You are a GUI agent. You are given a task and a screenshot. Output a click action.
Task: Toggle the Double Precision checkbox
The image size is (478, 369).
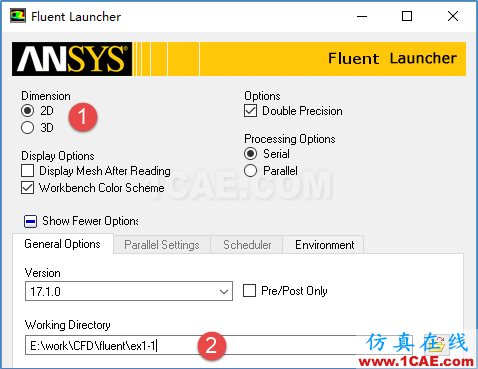pyautogui.click(x=250, y=111)
